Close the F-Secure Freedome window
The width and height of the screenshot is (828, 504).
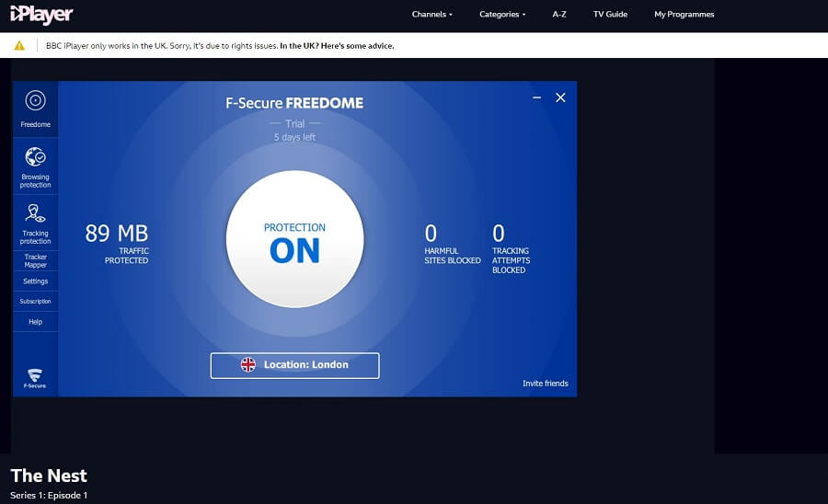point(560,97)
